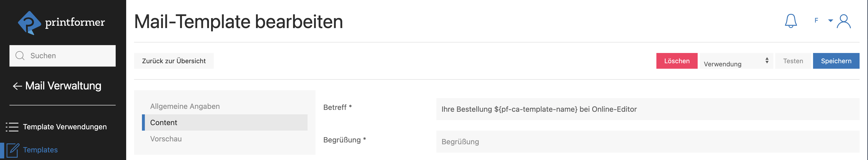Click the language selector letter F

[816, 20]
